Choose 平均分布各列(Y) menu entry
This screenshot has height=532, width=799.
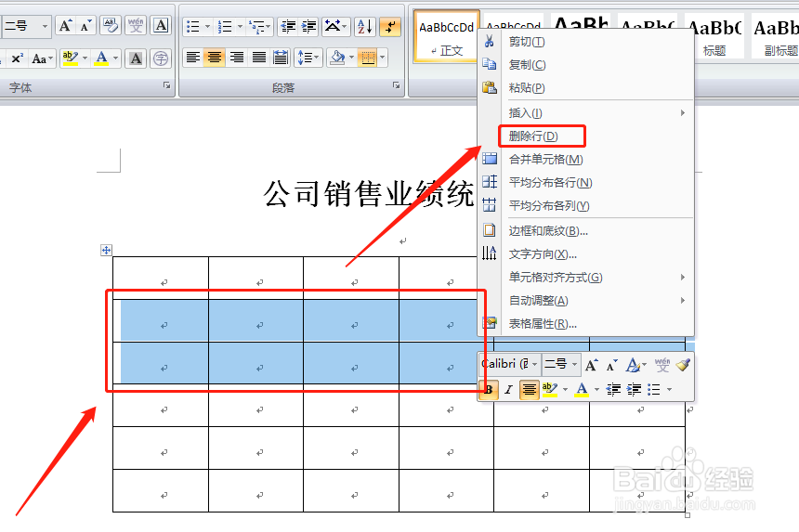586,206
